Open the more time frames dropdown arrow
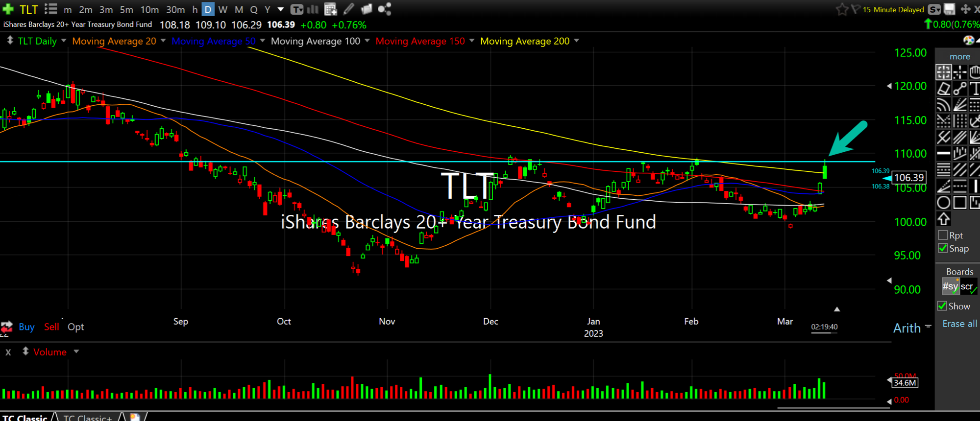 (280, 9)
